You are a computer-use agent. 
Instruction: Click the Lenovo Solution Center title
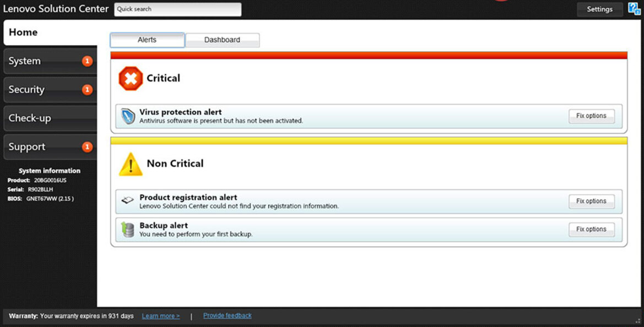point(56,9)
